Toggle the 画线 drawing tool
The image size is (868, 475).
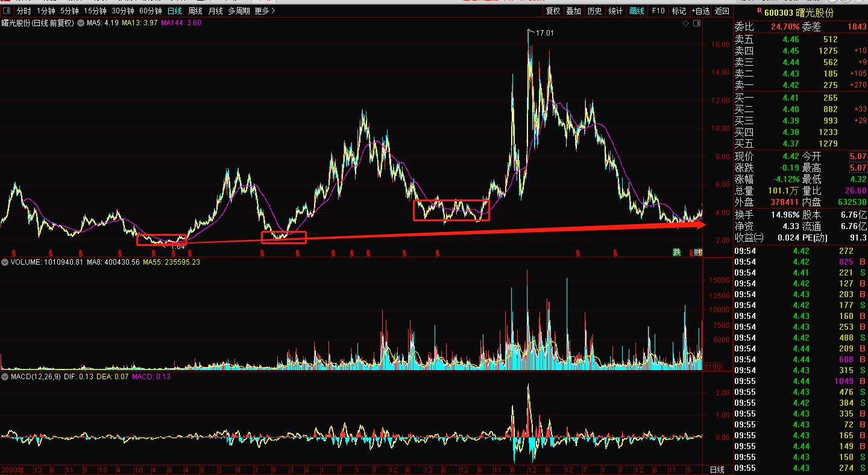pos(637,11)
